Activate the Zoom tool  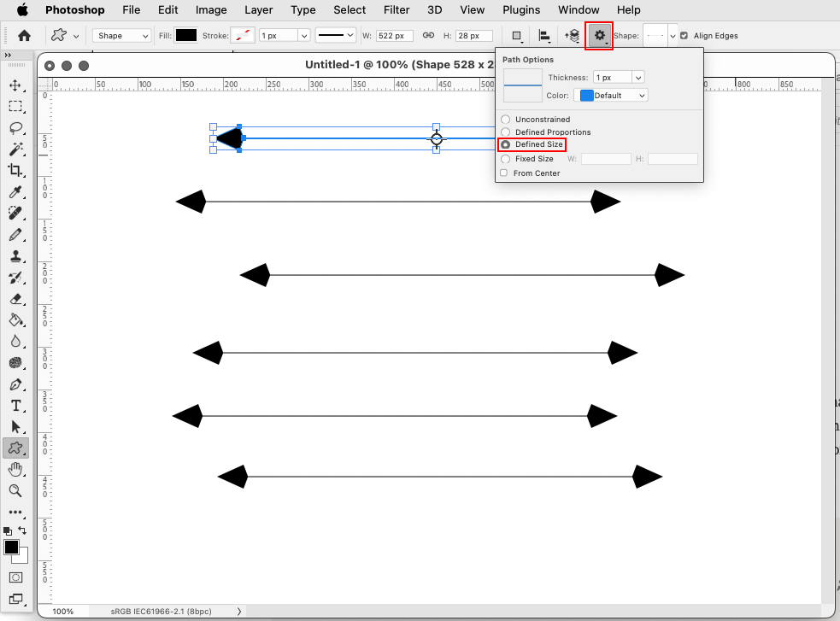tap(15, 490)
